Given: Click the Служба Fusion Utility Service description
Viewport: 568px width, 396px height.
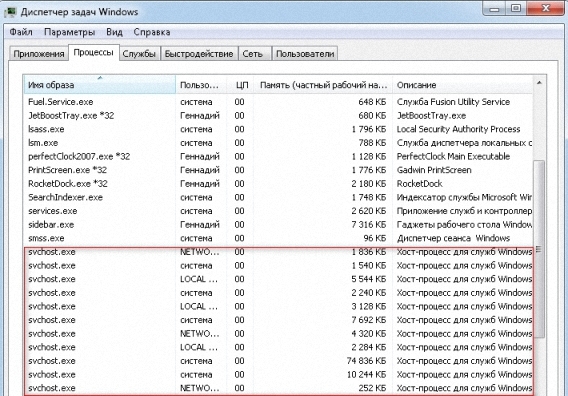Looking at the screenshot, I should pyautogui.click(x=453, y=102).
